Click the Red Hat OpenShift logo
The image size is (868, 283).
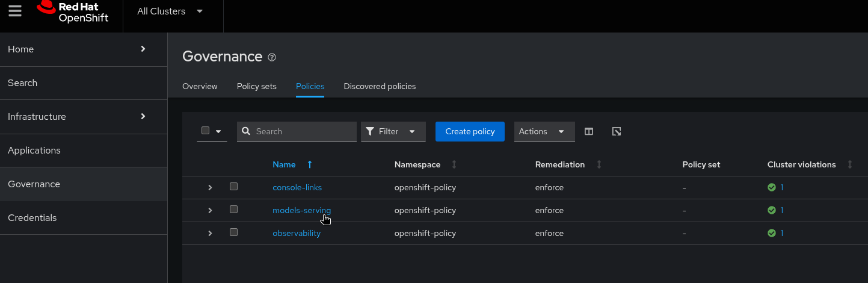coord(72,12)
